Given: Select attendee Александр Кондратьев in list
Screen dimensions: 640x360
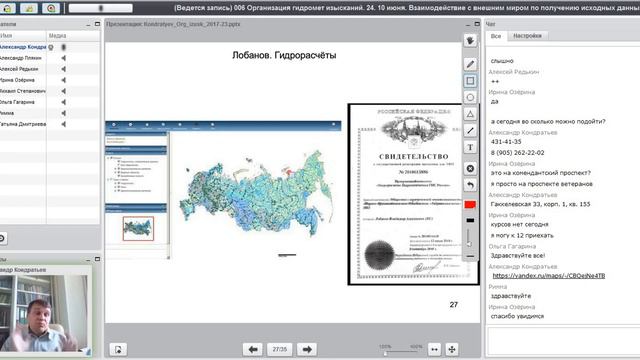Looking at the screenshot, I should tap(23, 47).
